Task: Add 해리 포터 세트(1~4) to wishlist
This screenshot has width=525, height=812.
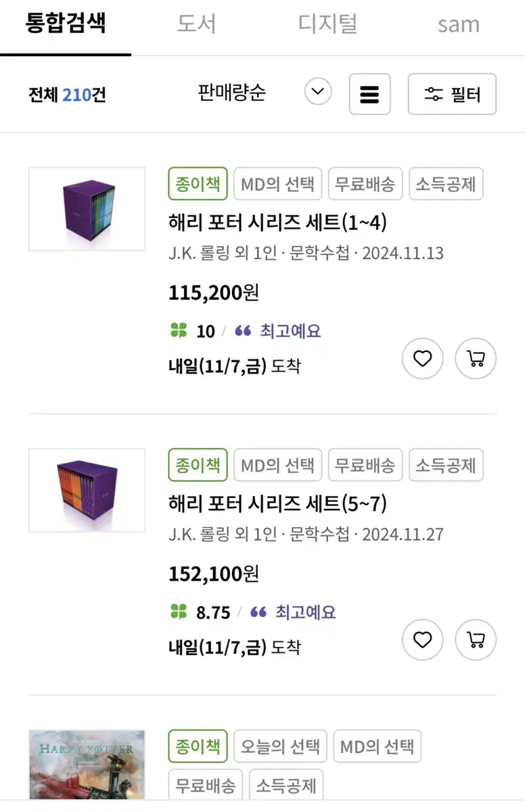Action: click(423, 359)
